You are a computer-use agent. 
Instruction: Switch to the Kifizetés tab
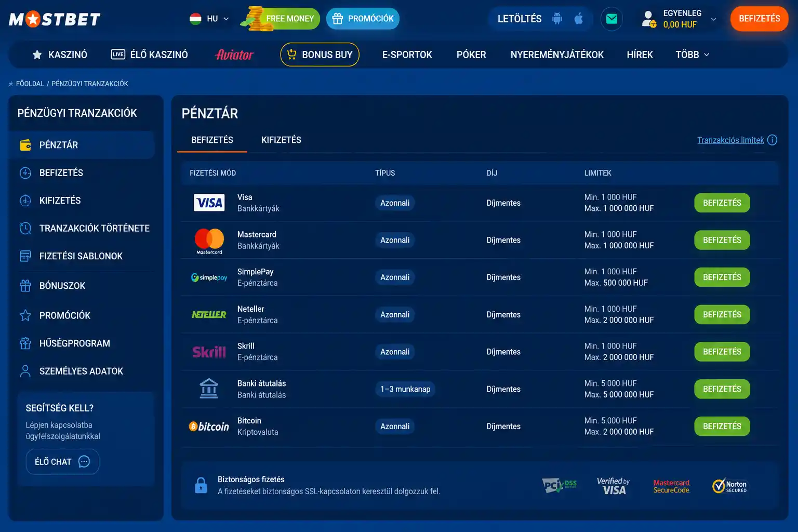click(281, 140)
